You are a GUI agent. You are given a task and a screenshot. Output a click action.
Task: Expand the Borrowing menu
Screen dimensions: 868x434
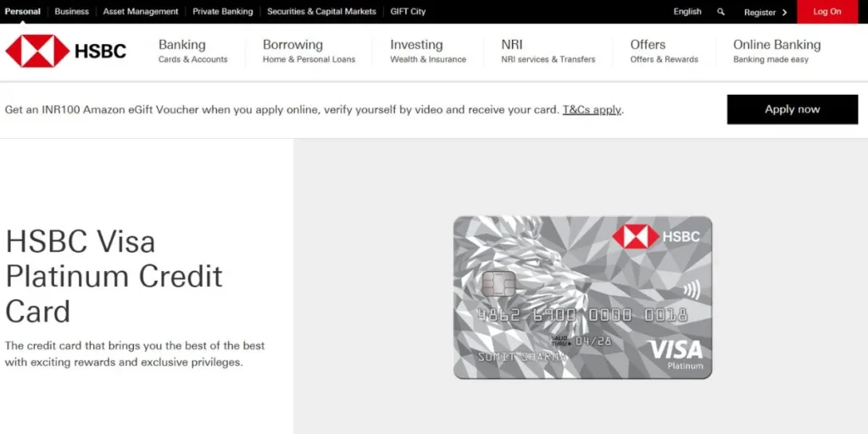[309, 51]
